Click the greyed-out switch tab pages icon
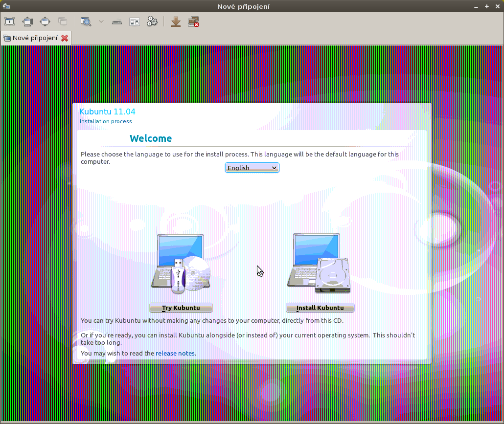The width and height of the screenshot is (504, 424). pyautogui.click(x=63, y=22)
